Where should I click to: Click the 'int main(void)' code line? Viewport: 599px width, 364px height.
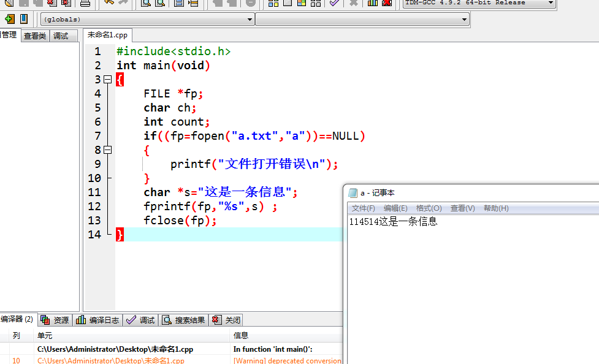coord(164,66)
